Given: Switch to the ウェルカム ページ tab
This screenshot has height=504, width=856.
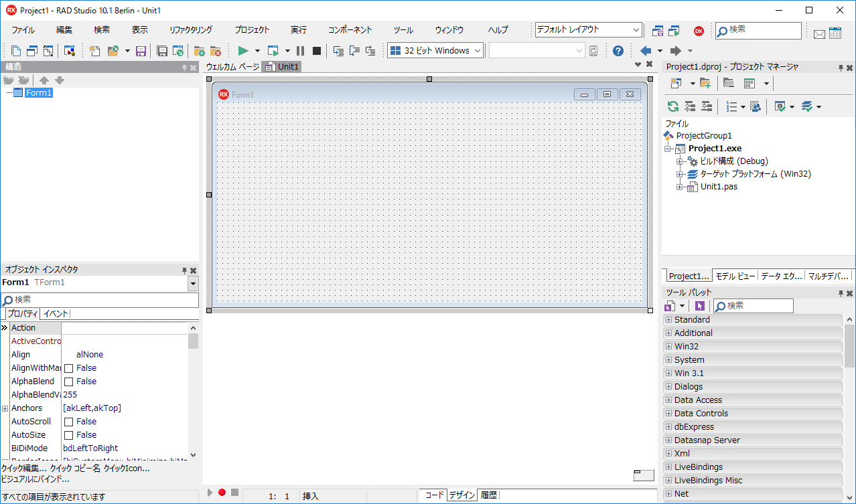Looking at the screenshot, I should point(232,67).
